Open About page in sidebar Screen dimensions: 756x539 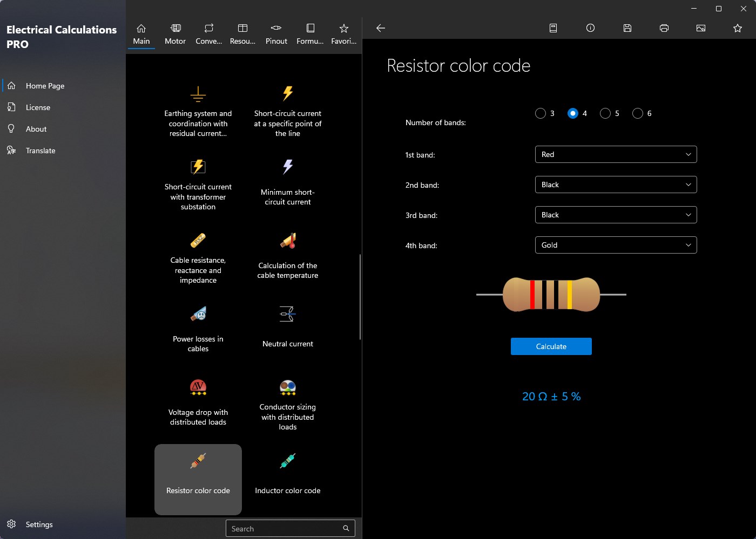[x=64, y=129]
